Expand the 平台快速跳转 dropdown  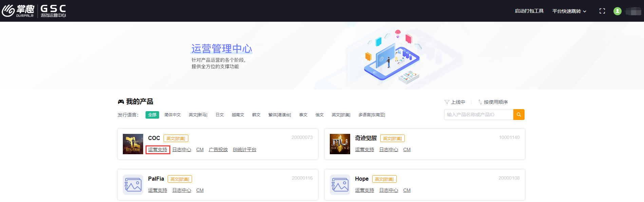click(x=569, y=11)
